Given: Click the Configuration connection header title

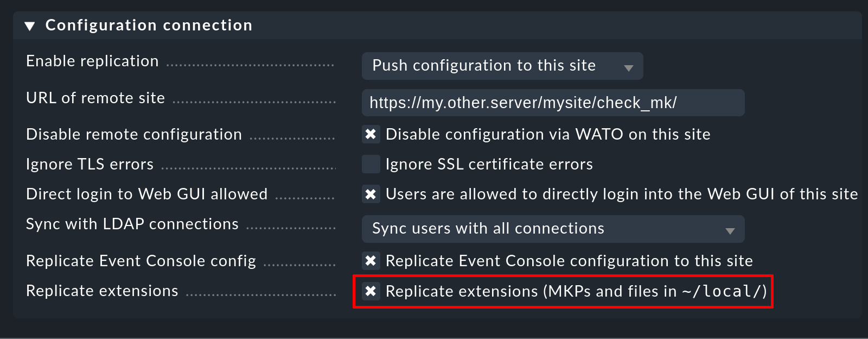Looking at the screenshot, I should [x=149, y=26].
